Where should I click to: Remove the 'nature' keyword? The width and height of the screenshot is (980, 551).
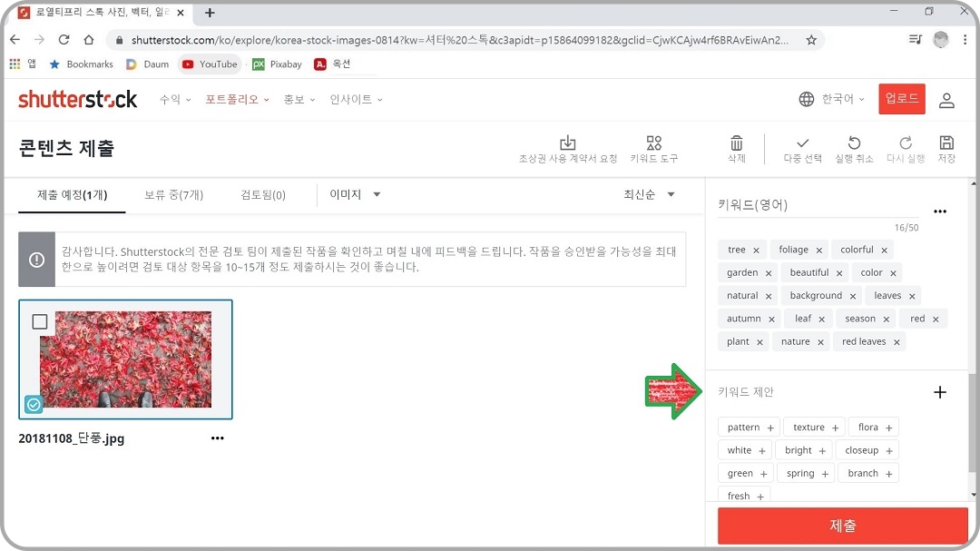pyautogui.click(x=820, y=342)
